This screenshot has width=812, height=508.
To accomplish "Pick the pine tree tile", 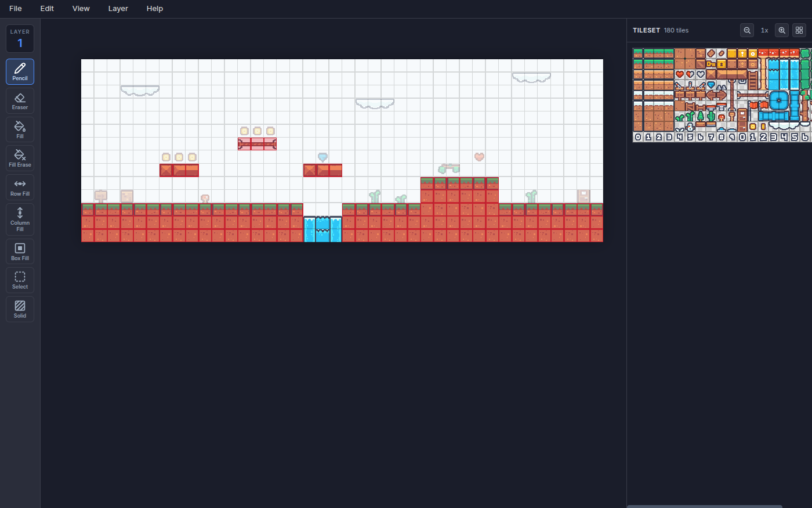I will click(x=701, y=116).
